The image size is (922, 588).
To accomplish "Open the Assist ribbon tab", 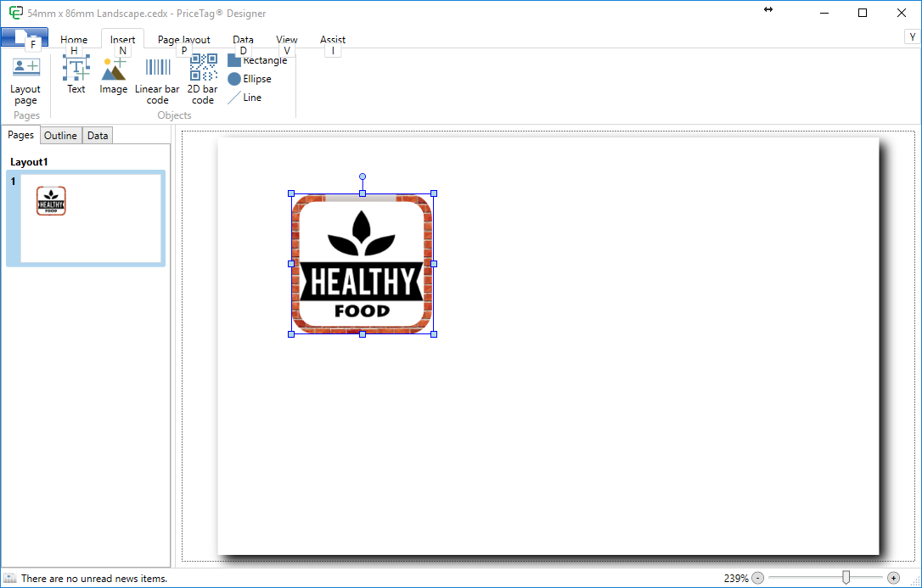I will click(333, 39).
